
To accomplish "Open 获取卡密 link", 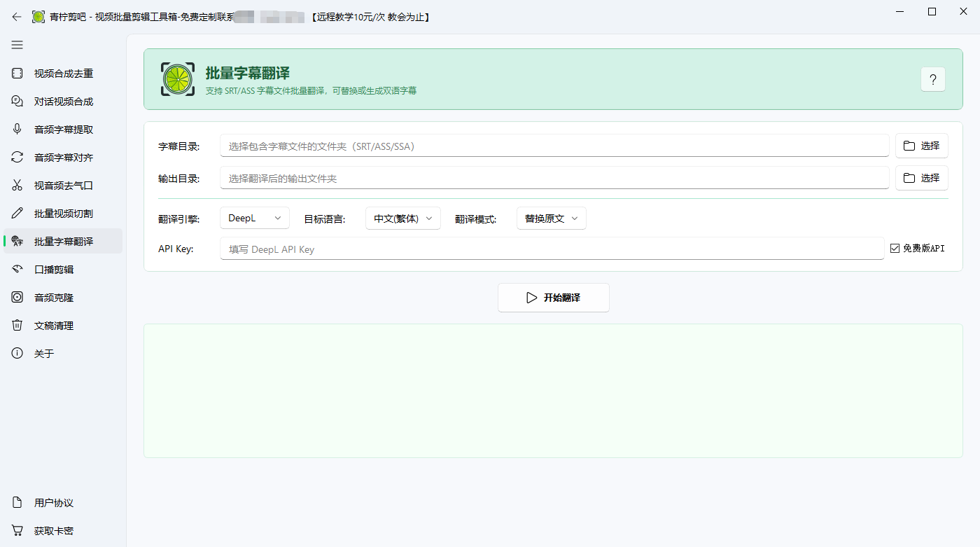I will coord(63,530).
